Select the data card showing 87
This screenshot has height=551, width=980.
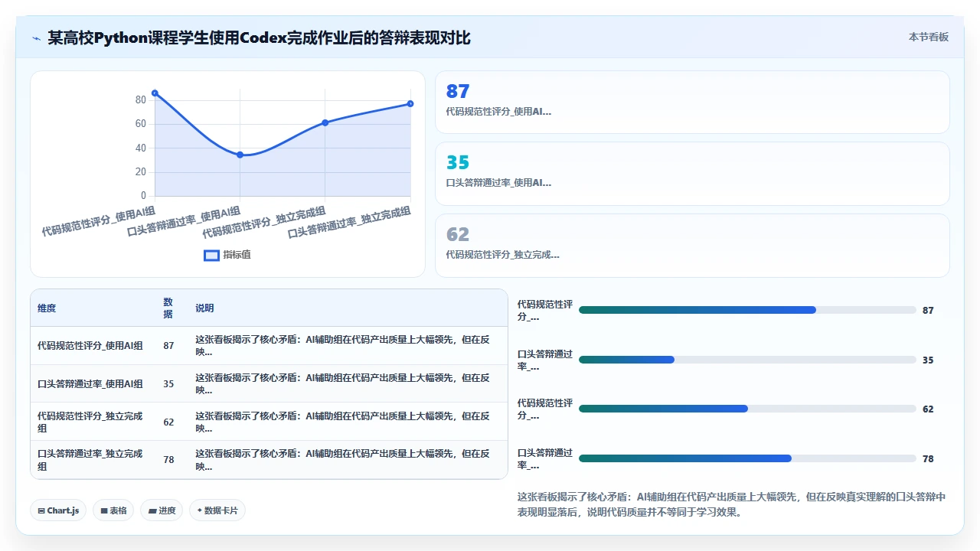[692, 103]
